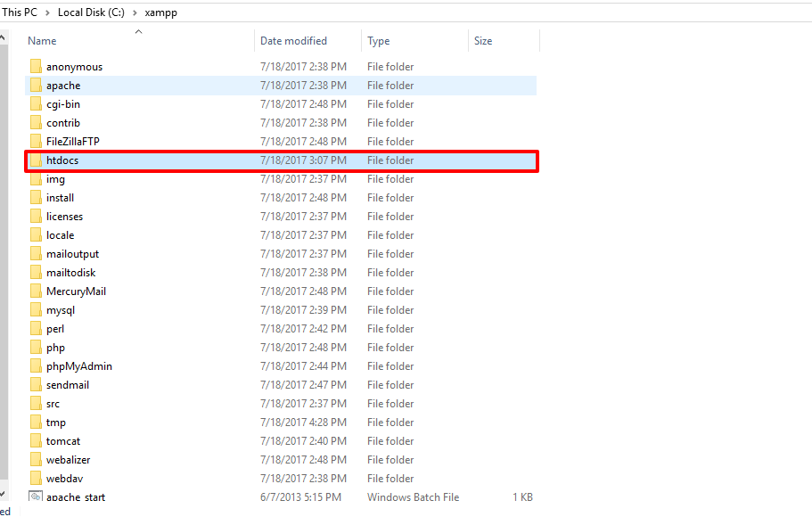
Task: Click the tomcat folder icon
Action: tap(36, 441)
